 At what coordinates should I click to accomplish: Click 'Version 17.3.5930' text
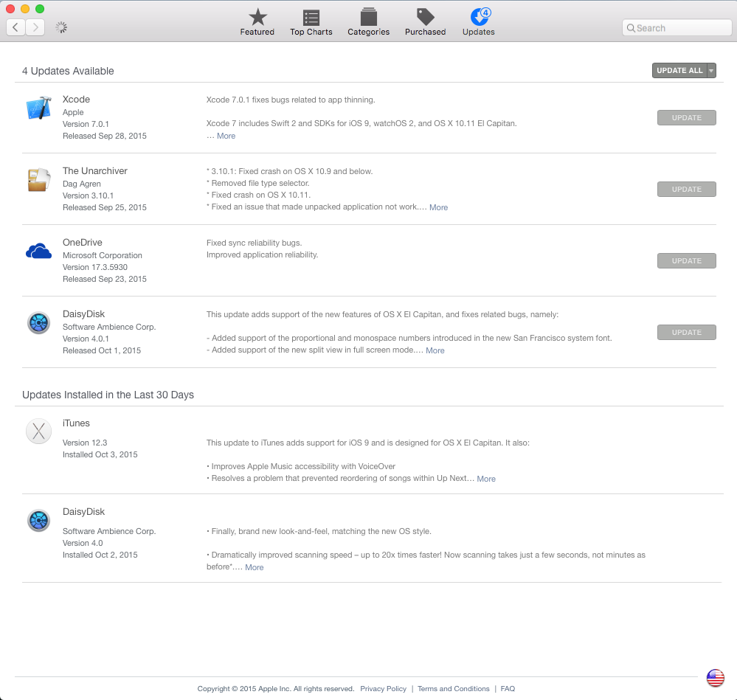95,267
